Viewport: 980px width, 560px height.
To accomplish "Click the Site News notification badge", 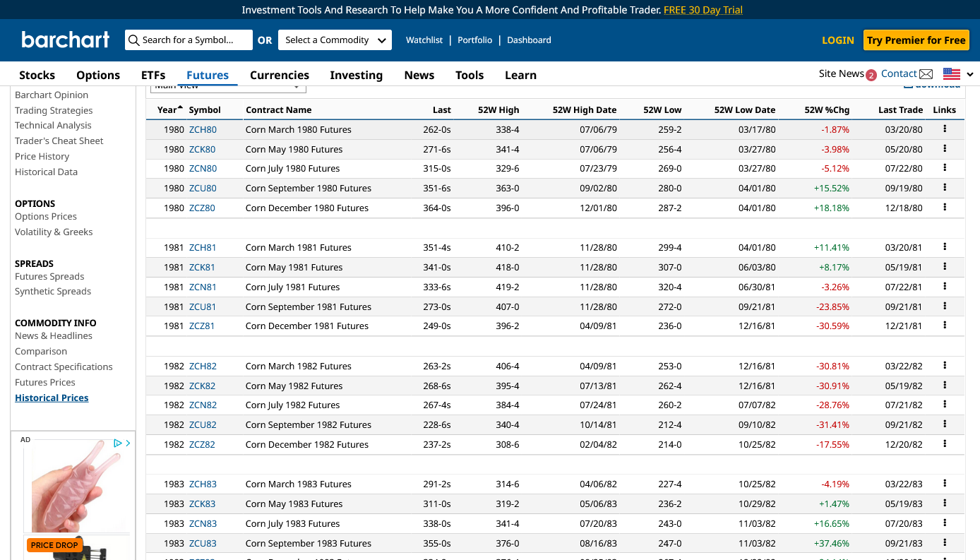I will click(x=871, y=76).
